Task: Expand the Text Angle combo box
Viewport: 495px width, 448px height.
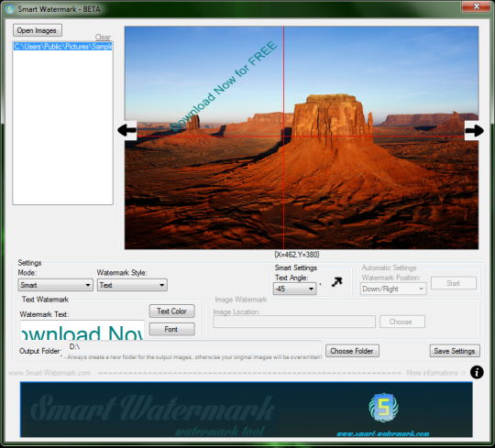Action: tap(294, 289)
